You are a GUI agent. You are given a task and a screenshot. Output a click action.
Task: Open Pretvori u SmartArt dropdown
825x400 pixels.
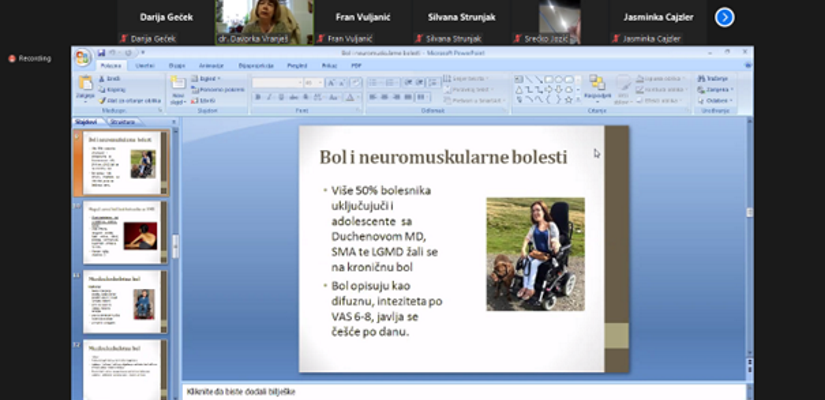pyautogui.click(x=475, y=100)
